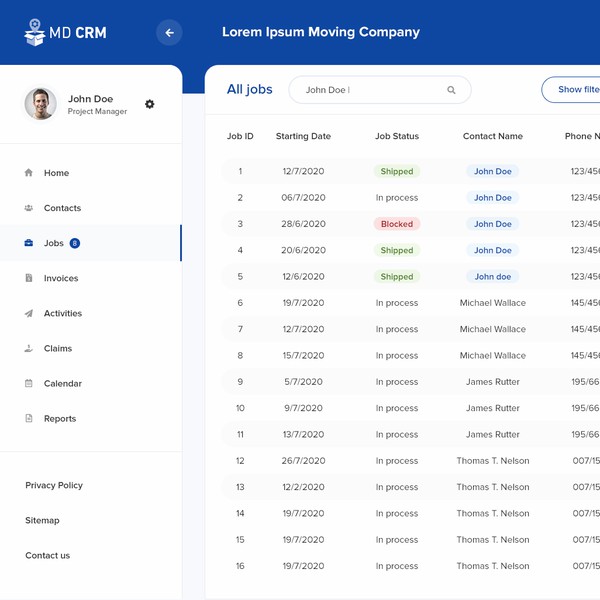Click the Reports file icon
The width and height of the screenshot is (600, 600).
coord(29,418)
